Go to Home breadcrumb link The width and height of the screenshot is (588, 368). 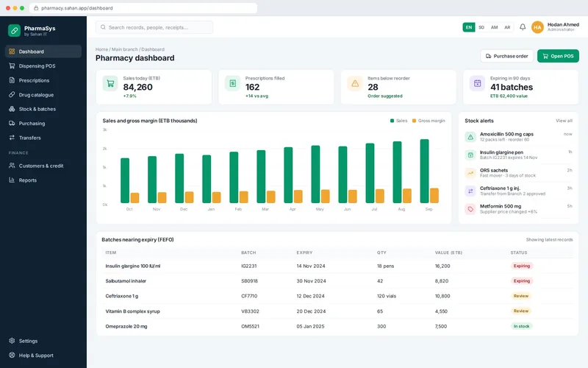tap(101, 49)
